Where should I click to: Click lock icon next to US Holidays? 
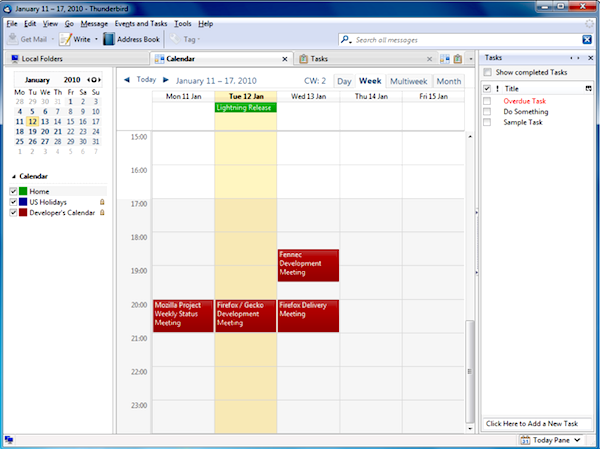click(102, 202)
